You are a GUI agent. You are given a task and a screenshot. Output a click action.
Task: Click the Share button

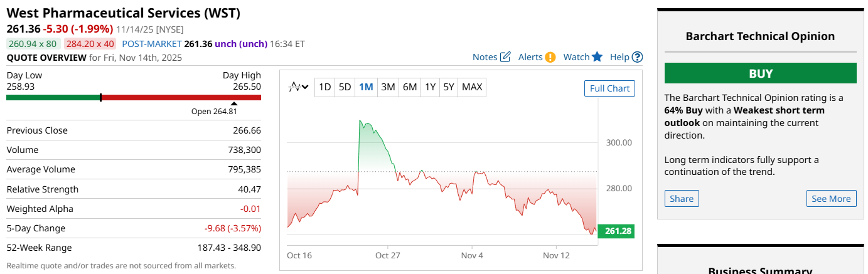tap(682, 199)
